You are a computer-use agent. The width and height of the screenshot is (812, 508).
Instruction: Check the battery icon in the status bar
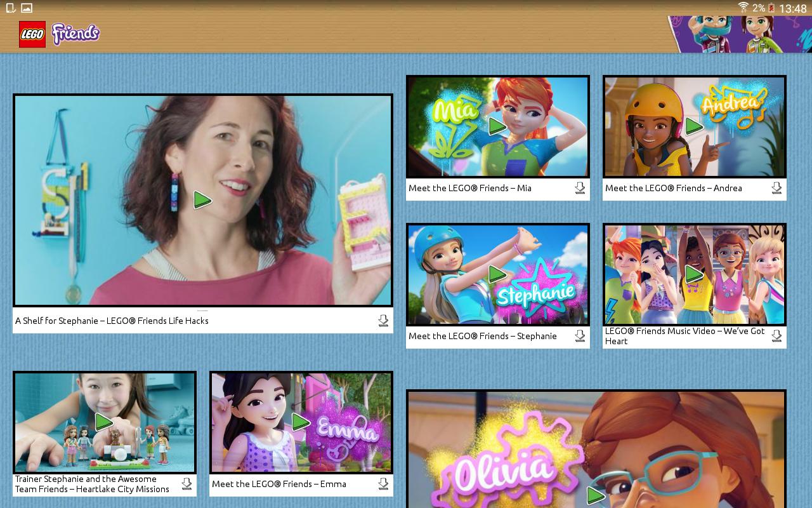(x=772, y=8)
